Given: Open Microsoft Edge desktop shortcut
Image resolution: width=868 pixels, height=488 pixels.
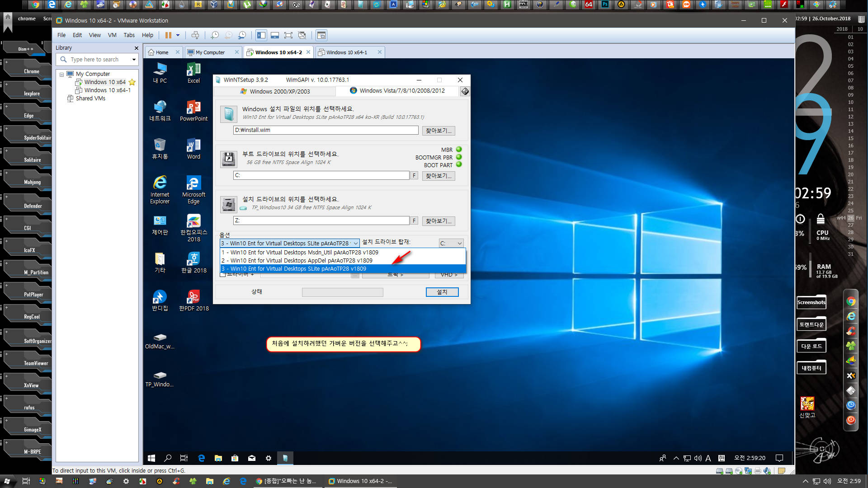Looking at the screenshot, I should [193, 190].
